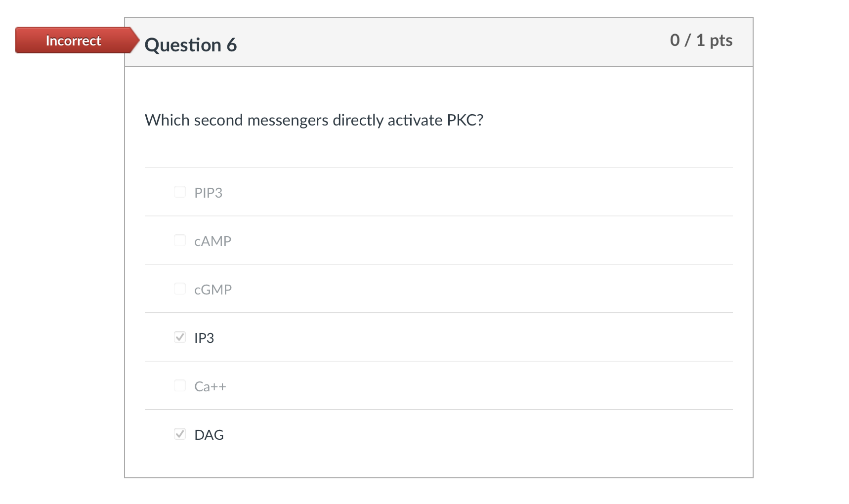849x504 pixels.
Task: Select the PIP3 answer label text
Action: [x=209, y=193]
